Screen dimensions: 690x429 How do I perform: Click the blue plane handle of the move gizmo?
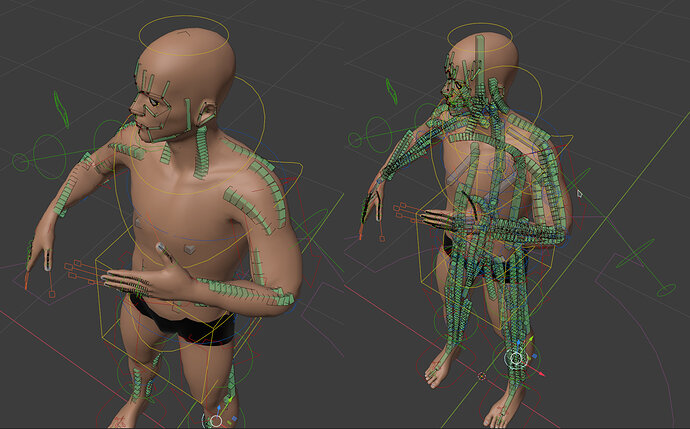[535, 356]
